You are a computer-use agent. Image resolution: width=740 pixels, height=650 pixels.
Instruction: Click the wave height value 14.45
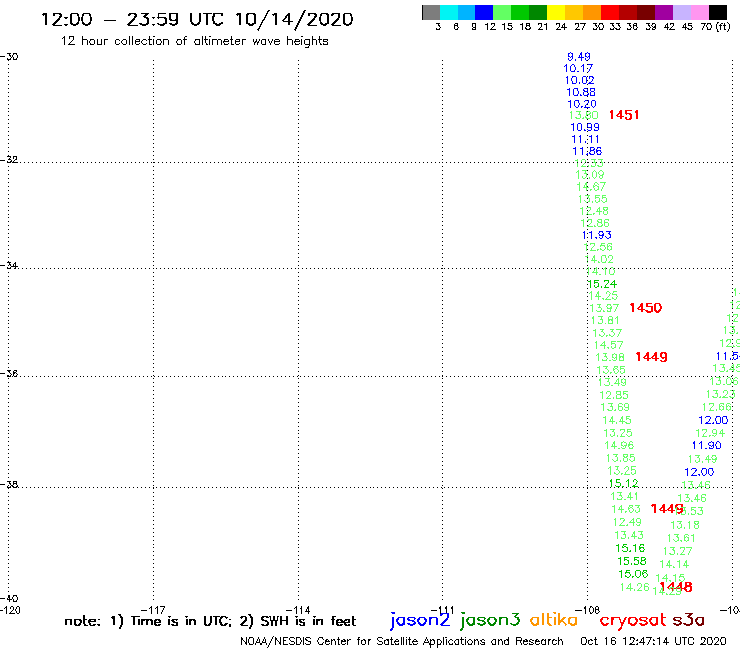(617, 420)
